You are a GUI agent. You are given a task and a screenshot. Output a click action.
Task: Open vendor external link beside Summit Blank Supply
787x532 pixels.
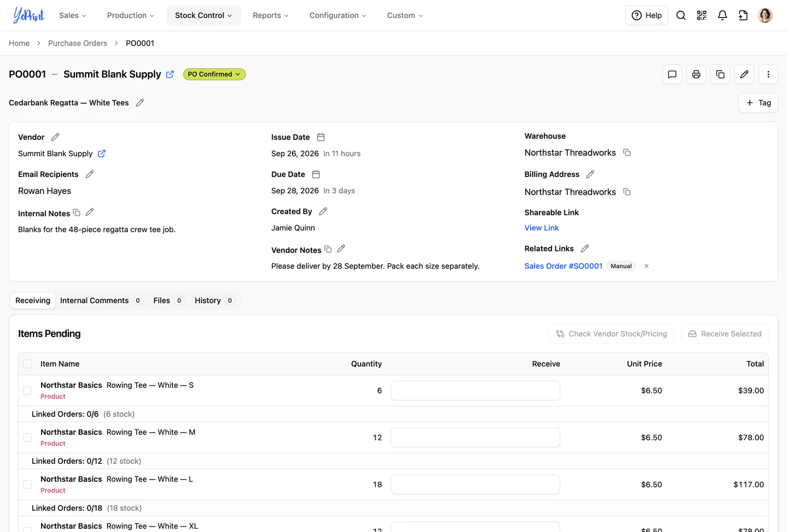[102, 153]
